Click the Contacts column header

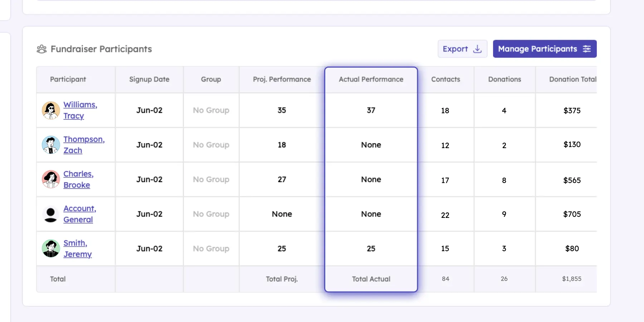click(x=445, y=79)
